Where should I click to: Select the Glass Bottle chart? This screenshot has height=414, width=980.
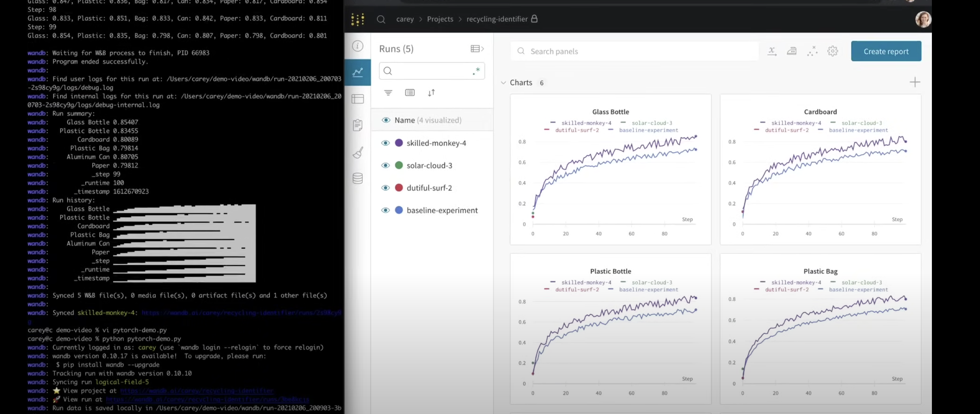pos(610,169)
